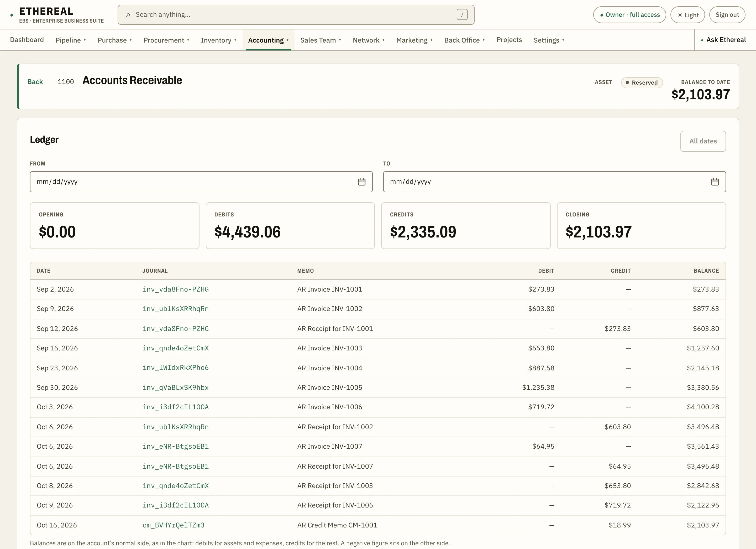Click the Reserved status badge
This screenshot has height=549, width=756.
tap(642, 82)
